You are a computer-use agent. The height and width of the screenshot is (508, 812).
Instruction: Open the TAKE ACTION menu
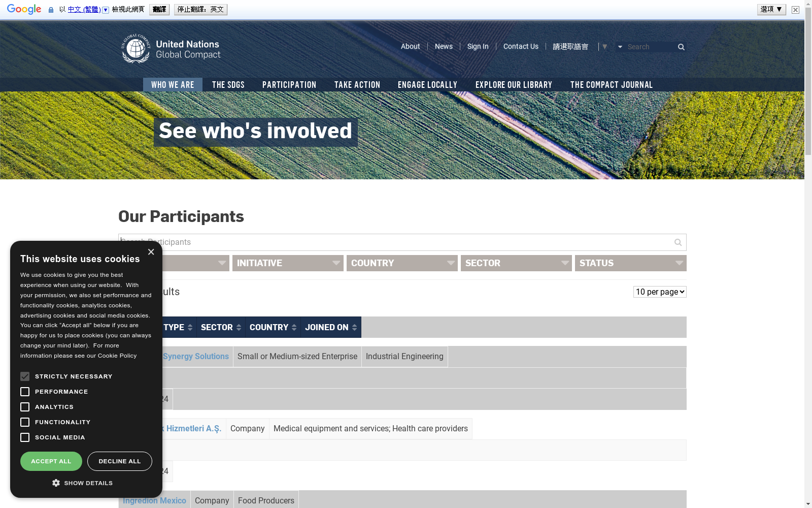tap(357, 85)
